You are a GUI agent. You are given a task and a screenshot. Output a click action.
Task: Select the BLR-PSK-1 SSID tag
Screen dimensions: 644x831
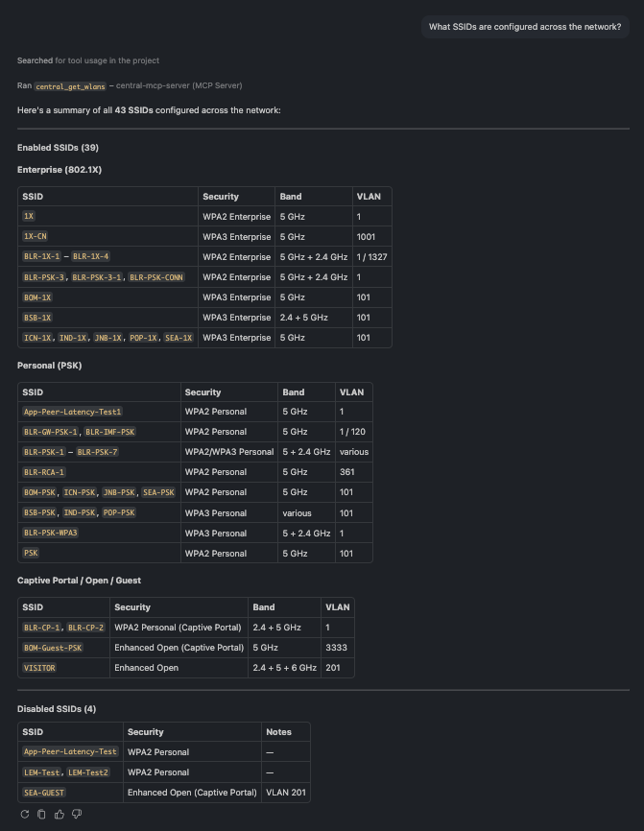coord(44,452)
